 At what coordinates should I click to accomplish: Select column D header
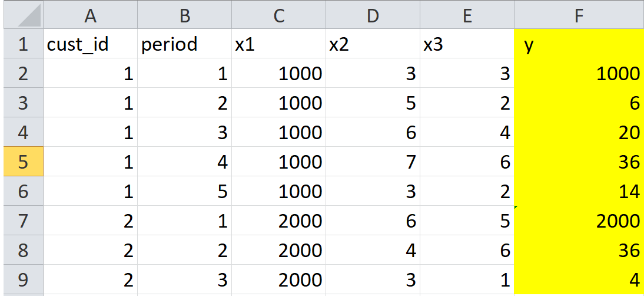click(373, 16)
